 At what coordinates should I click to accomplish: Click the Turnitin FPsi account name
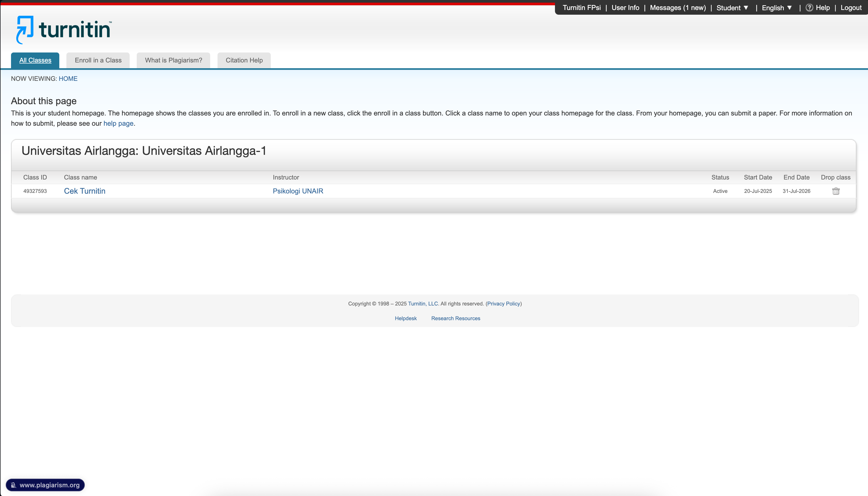(x=582, y=8)
